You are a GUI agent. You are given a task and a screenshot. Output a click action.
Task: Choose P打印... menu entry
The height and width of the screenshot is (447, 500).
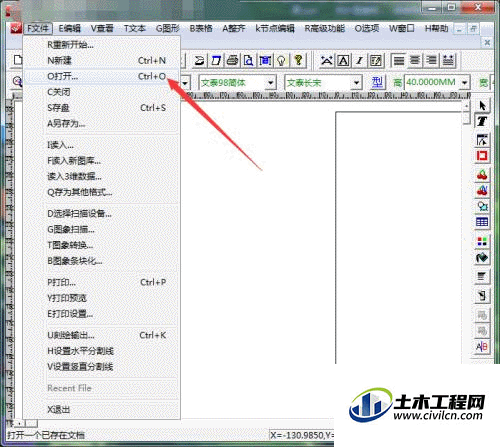[x=103, y=282]
